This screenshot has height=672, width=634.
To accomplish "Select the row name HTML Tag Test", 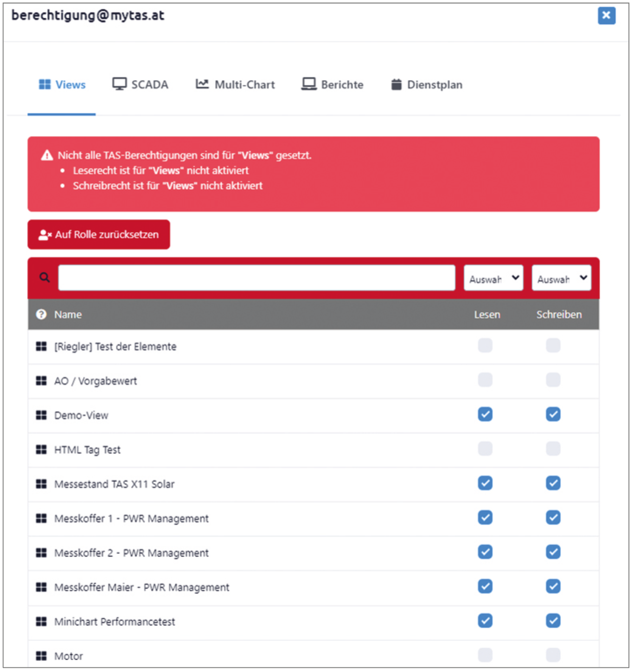I will pyautogui.click(x=87, y=450).
